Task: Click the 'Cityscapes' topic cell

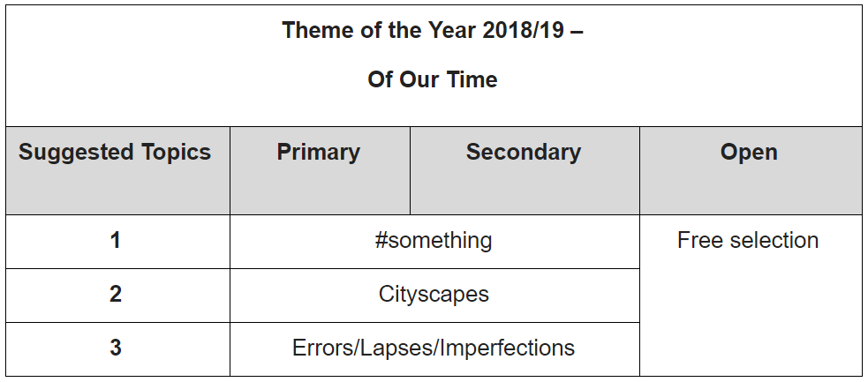Action: pos(434,296)
